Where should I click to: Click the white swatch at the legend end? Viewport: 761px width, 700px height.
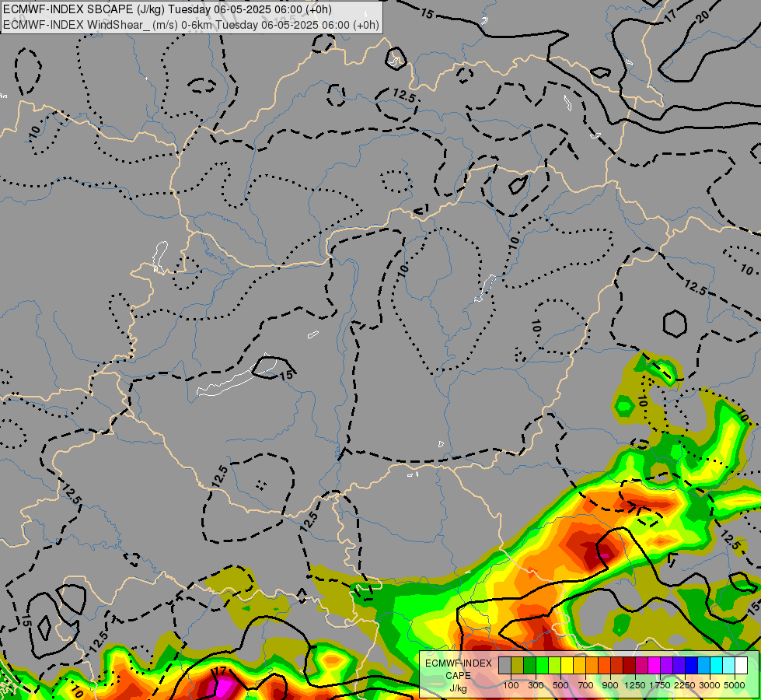coord(741,666)
